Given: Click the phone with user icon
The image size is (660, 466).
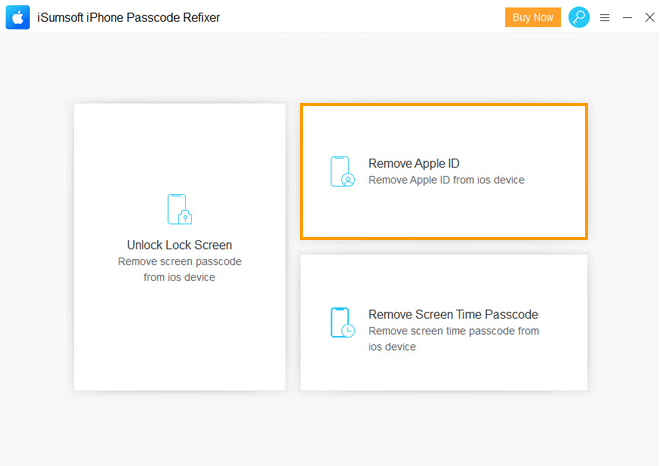Looking at the screenshot, I should pos(343,171).
